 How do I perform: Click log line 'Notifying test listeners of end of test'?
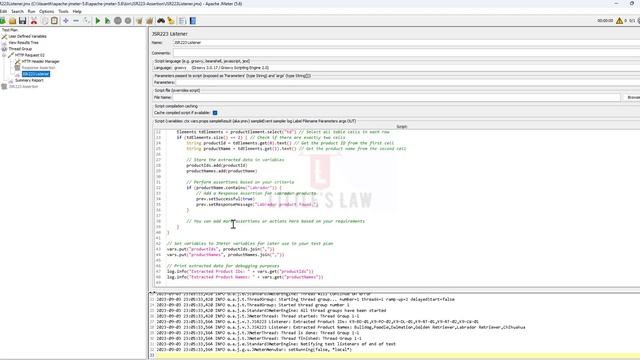pyautogui.click(x=276, y=344)
